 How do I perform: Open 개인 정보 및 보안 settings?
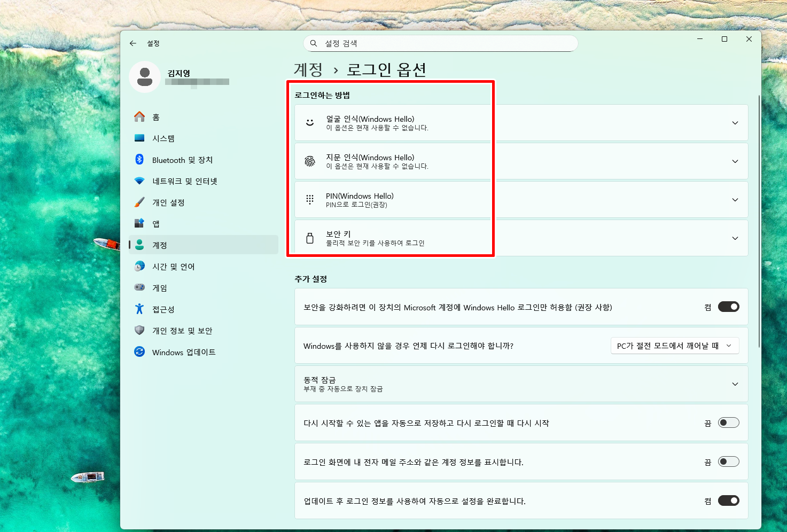coord(204,330)
